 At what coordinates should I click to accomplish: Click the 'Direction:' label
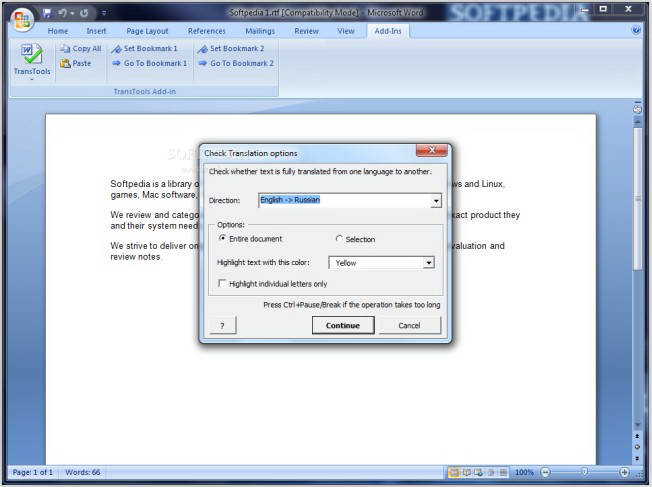pyautogui.click(x=225, y=200)
